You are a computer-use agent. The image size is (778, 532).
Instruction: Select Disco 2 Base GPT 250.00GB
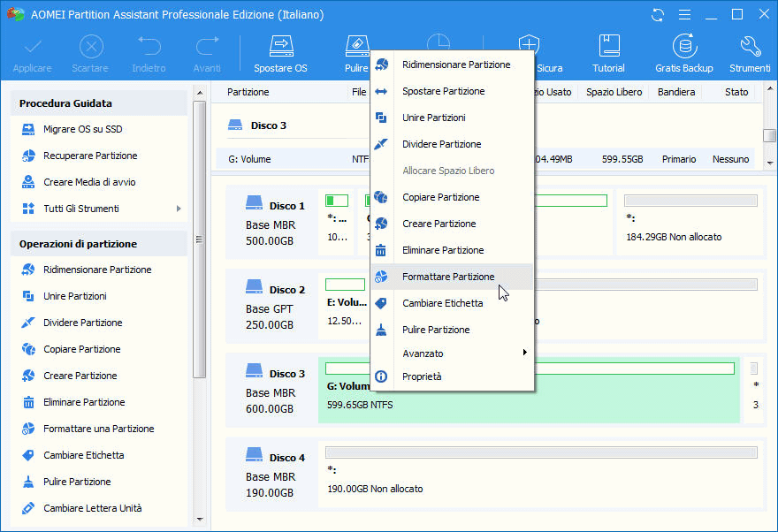click(x=273, y=307)
